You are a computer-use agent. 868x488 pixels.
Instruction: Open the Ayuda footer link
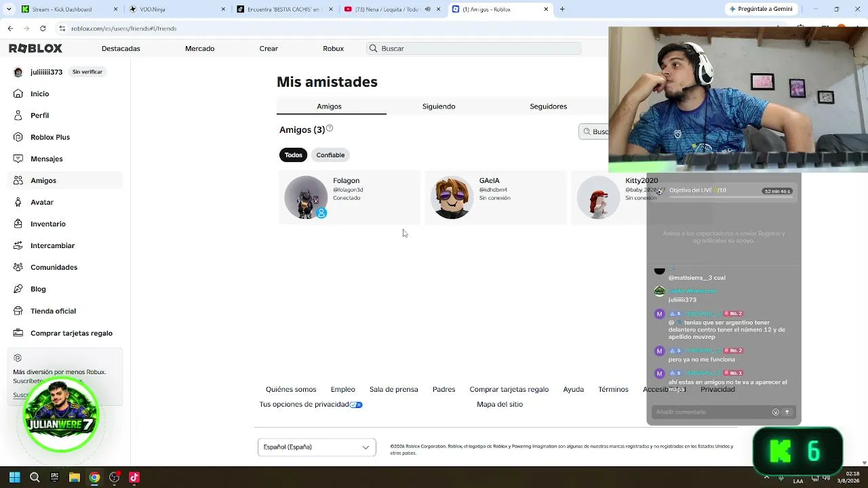pos(573,390)
